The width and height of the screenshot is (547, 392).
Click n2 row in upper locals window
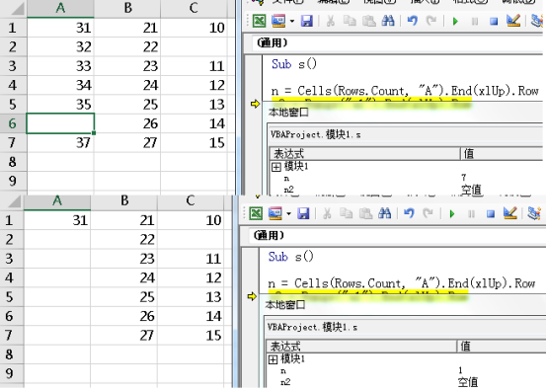click(x=407, y=190)
